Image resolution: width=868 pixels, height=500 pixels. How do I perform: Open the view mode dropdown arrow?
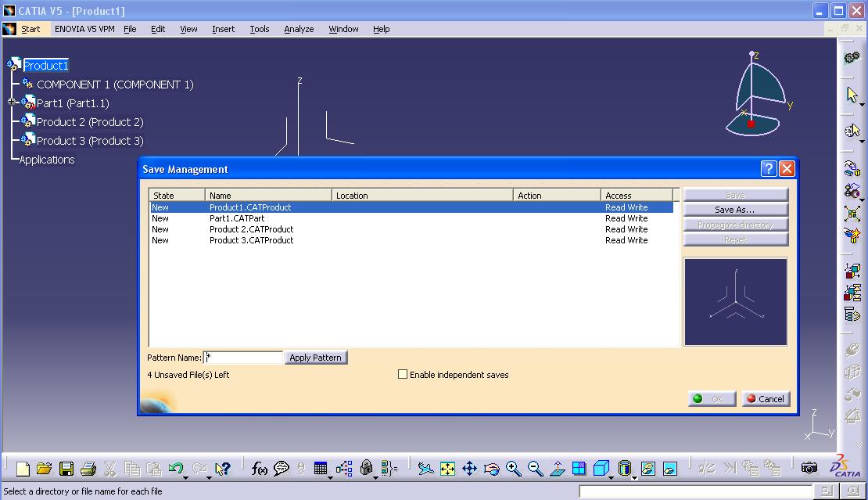634,477
